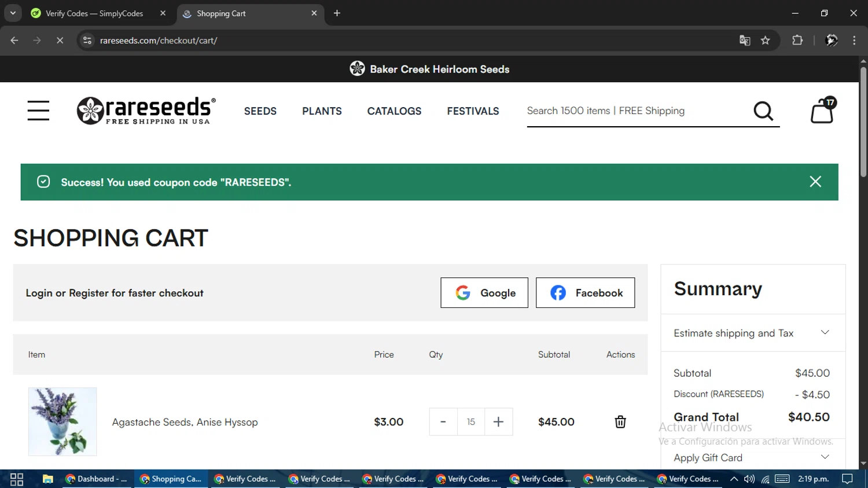The height and width of the screenshot is (488, 868).
Task: Expand Apply Gift Card section
Action: 752,457
